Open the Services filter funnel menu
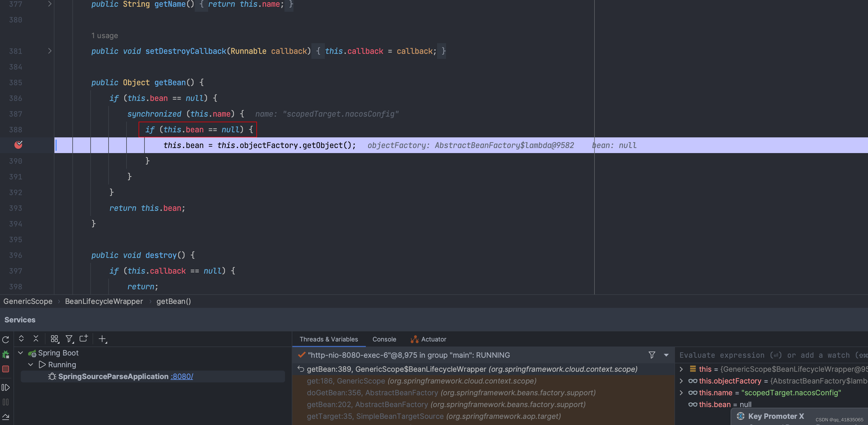Viewport: 868px width, 425px height. pos(69,339)
